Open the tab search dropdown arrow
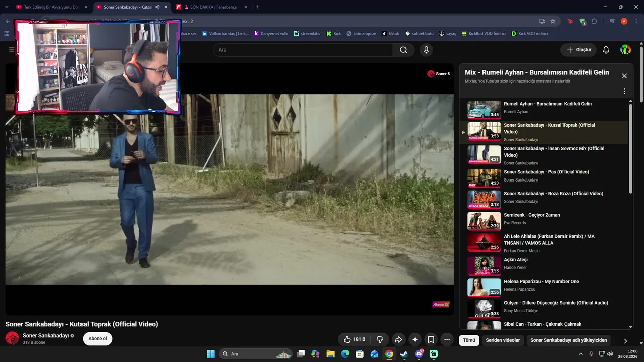644x362 pixels. pos(7,7)
